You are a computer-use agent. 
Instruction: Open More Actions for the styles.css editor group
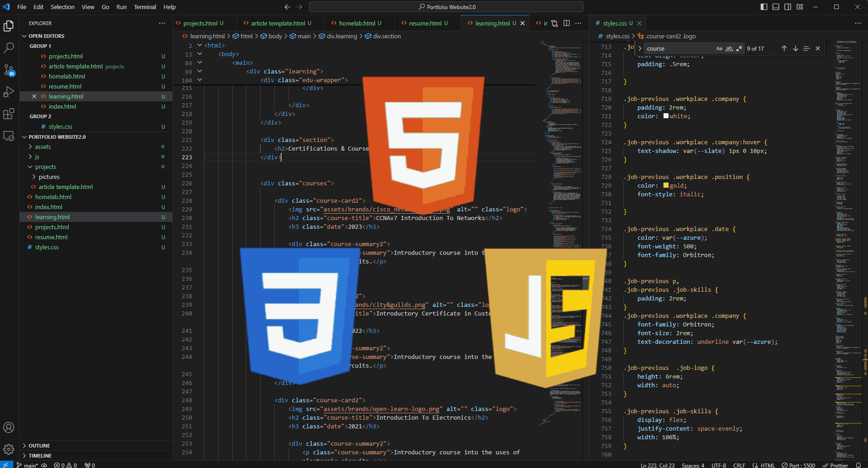point(858,23)
